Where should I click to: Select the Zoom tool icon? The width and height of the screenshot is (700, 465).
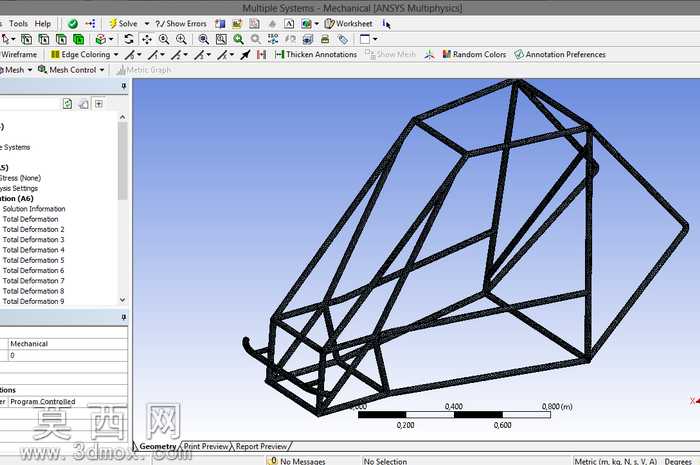(x=164, y=39)
